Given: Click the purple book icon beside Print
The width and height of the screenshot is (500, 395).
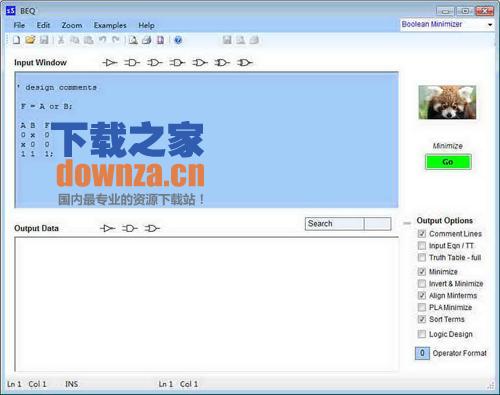Looking at the screenshot, I should (160, 40).
